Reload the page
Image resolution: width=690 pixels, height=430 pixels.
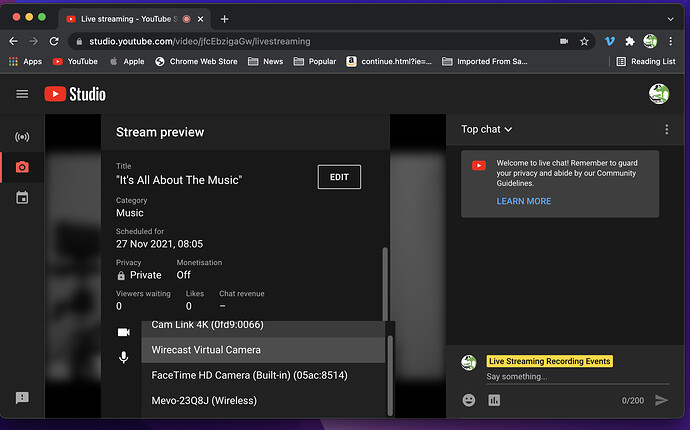(x=54, y=41)
